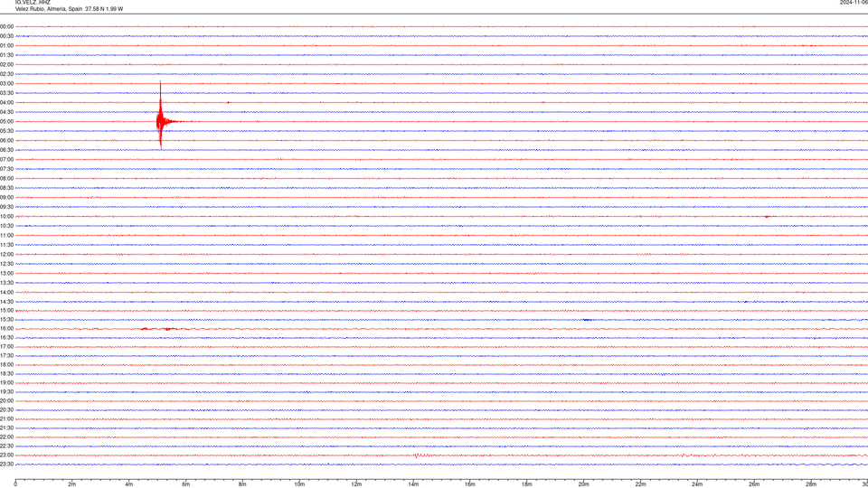Select the '11:30' time label
868x488 pixels.
coord(6,245)
